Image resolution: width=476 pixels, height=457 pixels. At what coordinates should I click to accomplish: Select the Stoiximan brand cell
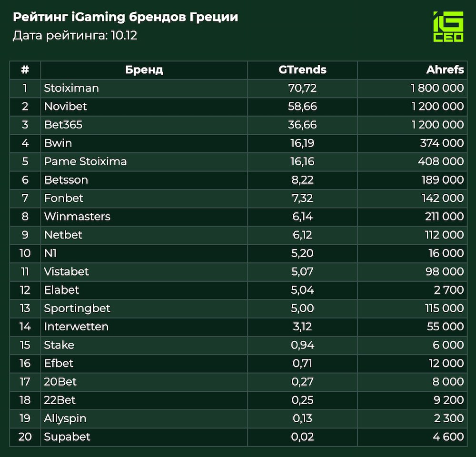[71, 88]
